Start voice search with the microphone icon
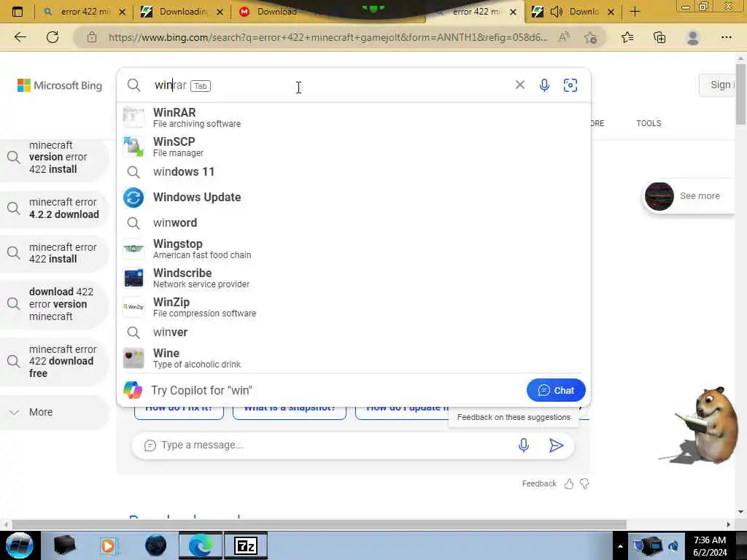The width and height of the screenshot is (747, 560). coord(544,85)
